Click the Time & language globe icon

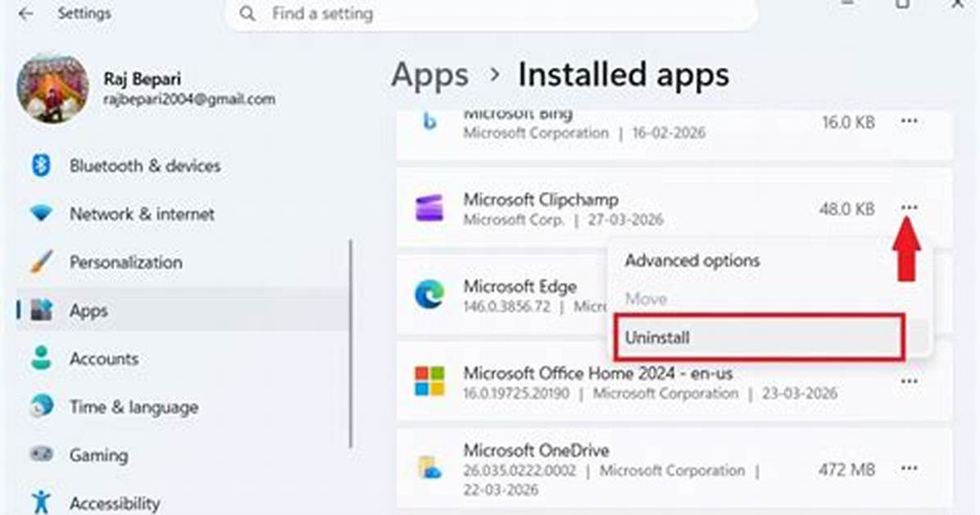[x=41, y=406]
